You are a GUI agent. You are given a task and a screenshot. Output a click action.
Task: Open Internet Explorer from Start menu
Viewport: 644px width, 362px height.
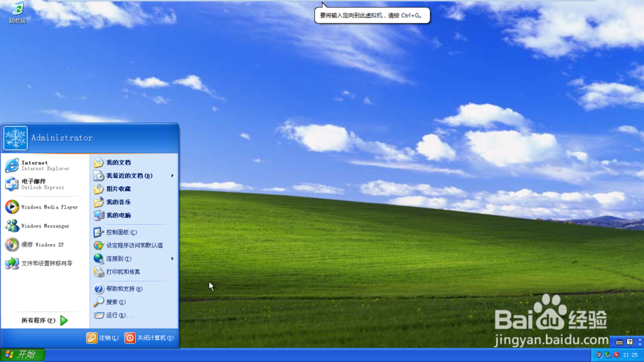coord(45,166)
